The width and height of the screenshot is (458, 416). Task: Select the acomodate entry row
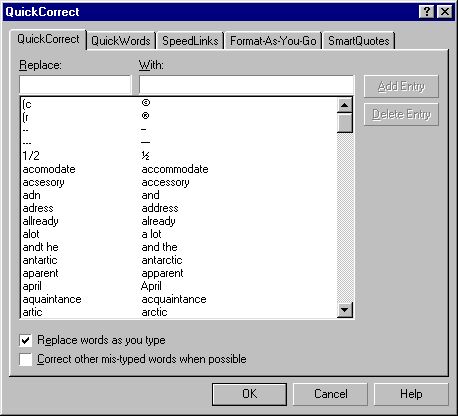[x=179, y=169]
